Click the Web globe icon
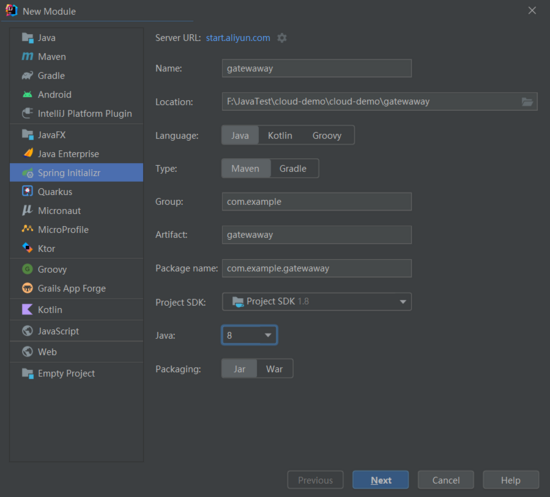The image size is (550, 497). coord(27,351)
